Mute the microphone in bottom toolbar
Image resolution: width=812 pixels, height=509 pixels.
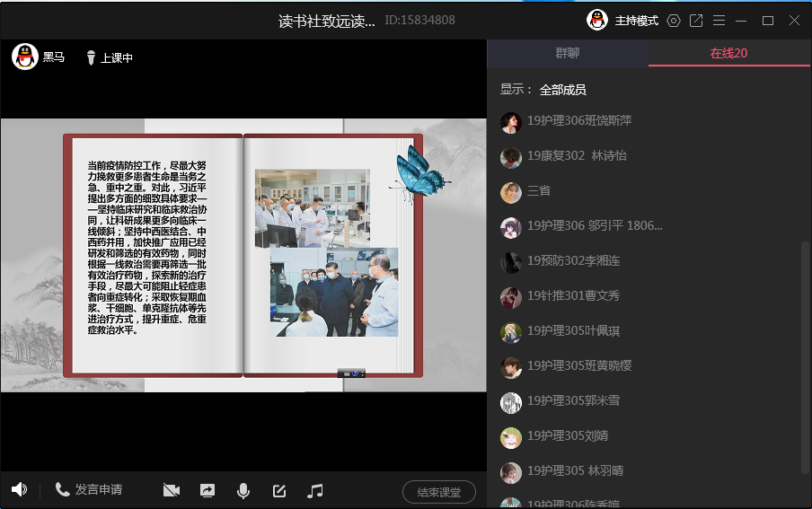[243, 490]
